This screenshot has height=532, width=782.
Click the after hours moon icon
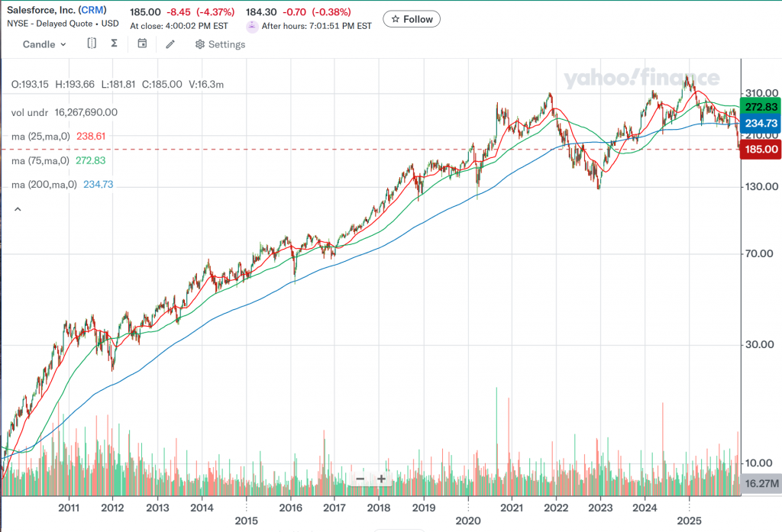pos(252,26)
